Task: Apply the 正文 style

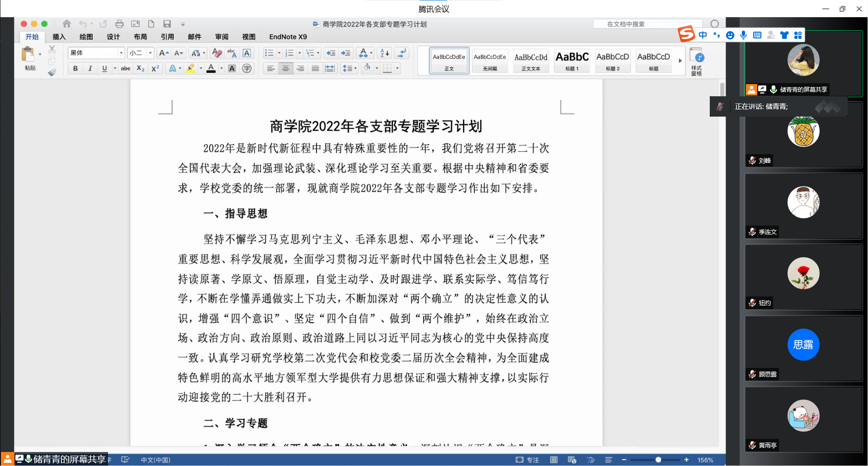Action: click(x=449, y=61)
